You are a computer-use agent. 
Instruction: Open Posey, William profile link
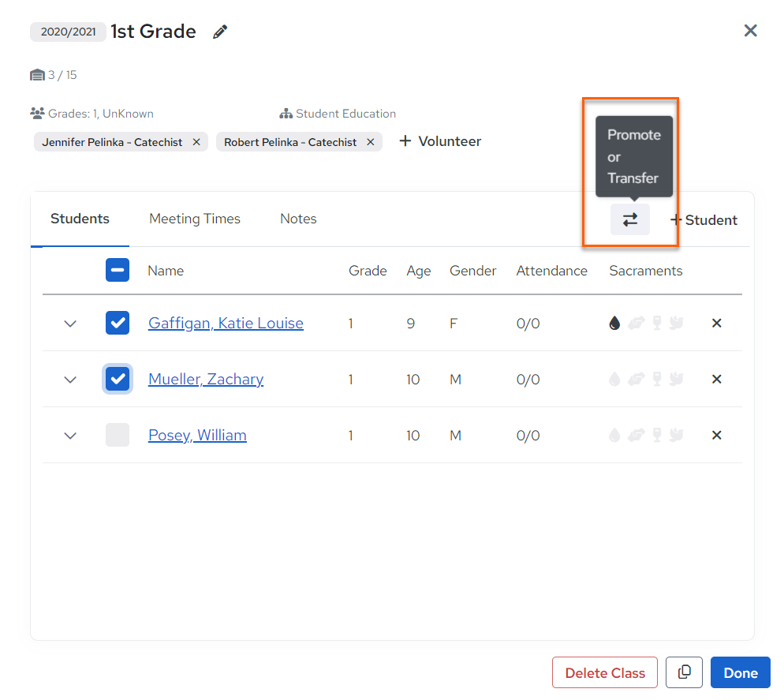197,436
